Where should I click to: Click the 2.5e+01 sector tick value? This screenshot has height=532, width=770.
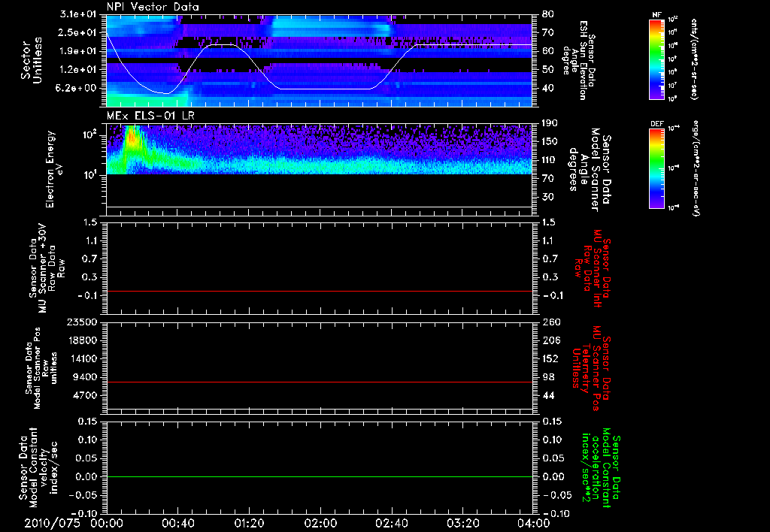tap(78, 32)
